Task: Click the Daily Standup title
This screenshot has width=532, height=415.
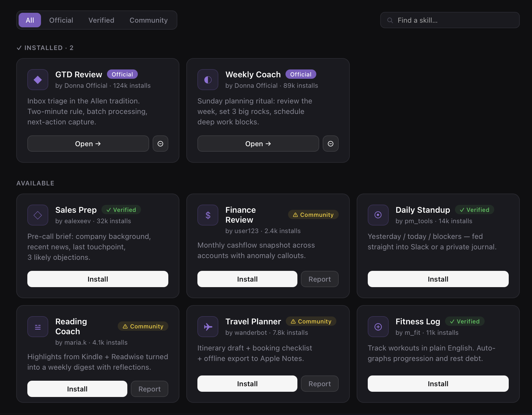Action: click(423, 210)
